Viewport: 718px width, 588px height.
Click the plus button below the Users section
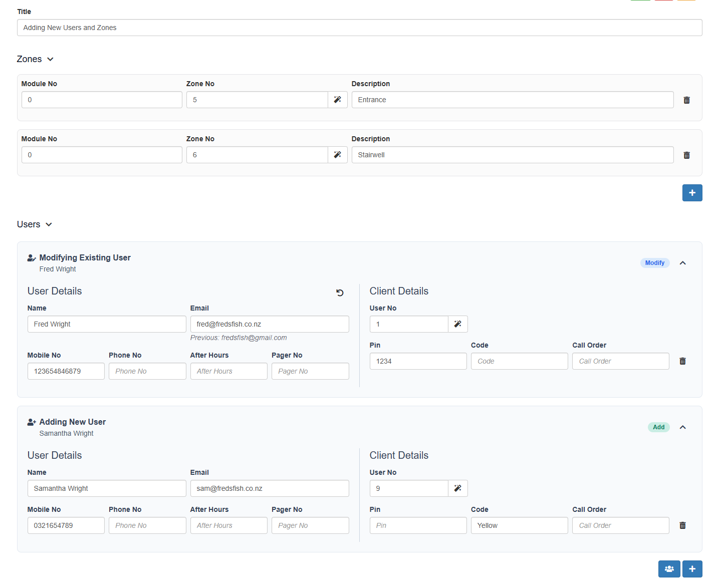pyautogui.click(x=692, y=569)
